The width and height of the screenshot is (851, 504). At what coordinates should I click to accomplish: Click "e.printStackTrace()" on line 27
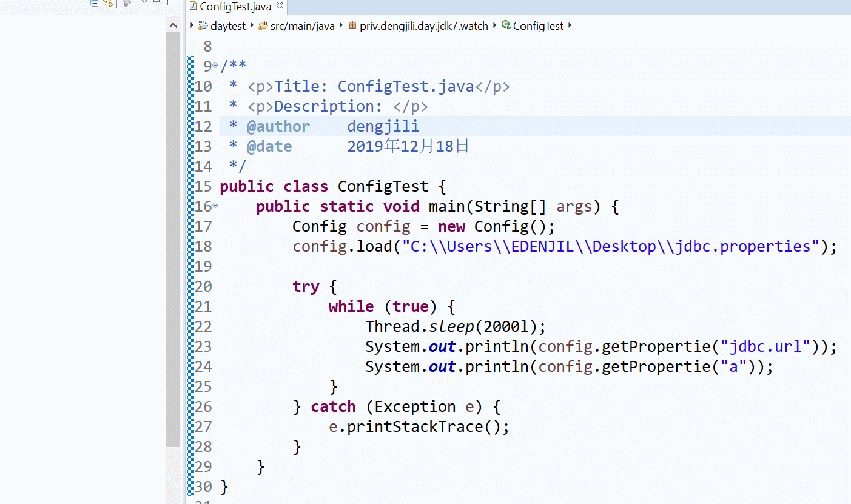coord(415,426)
